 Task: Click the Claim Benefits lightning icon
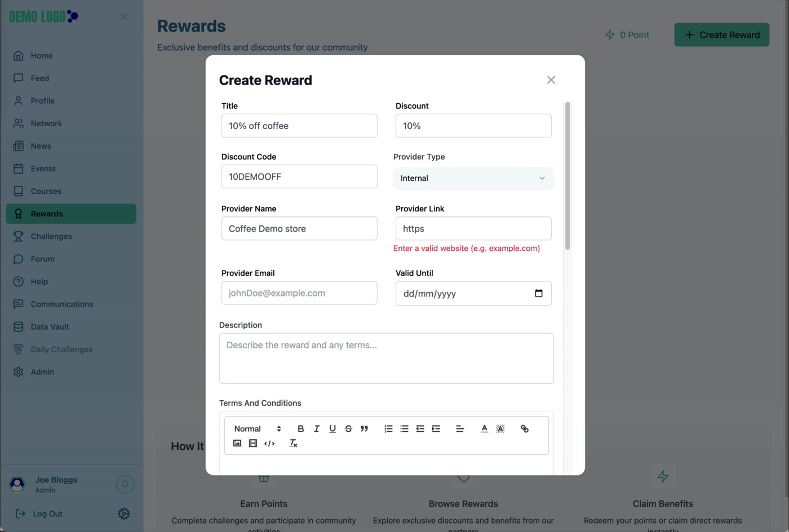(663, 476)
